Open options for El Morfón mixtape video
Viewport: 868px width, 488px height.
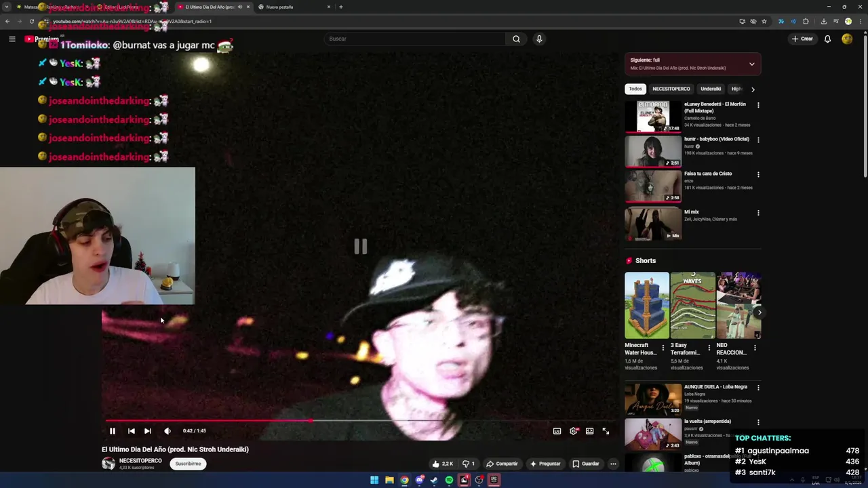click(x=758, y=105)
